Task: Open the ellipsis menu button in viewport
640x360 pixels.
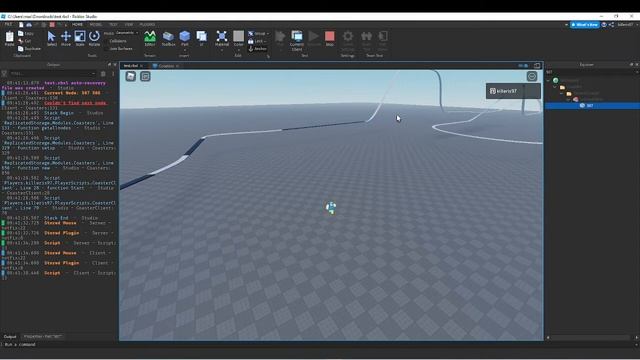Action: [x=532, y=76]
